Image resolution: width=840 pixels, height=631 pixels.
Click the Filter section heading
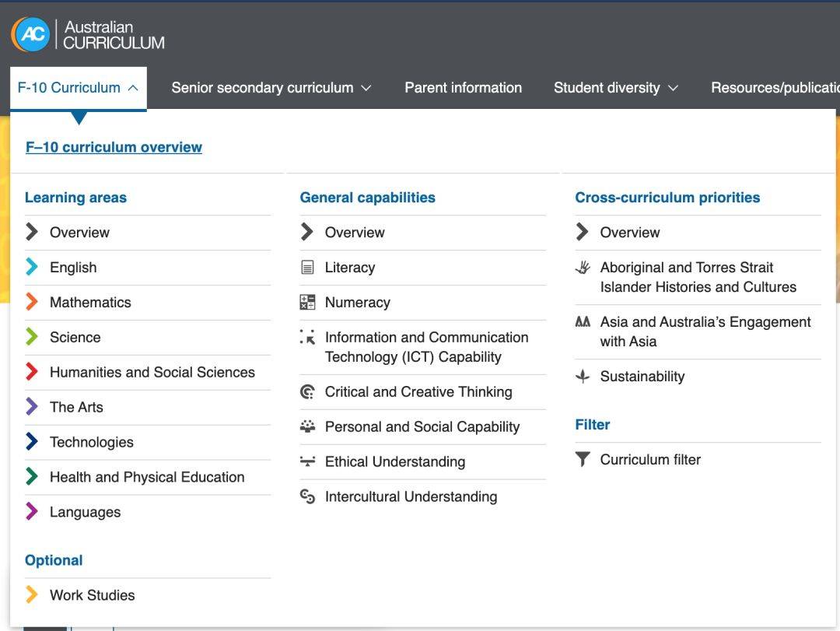point(593,425)
